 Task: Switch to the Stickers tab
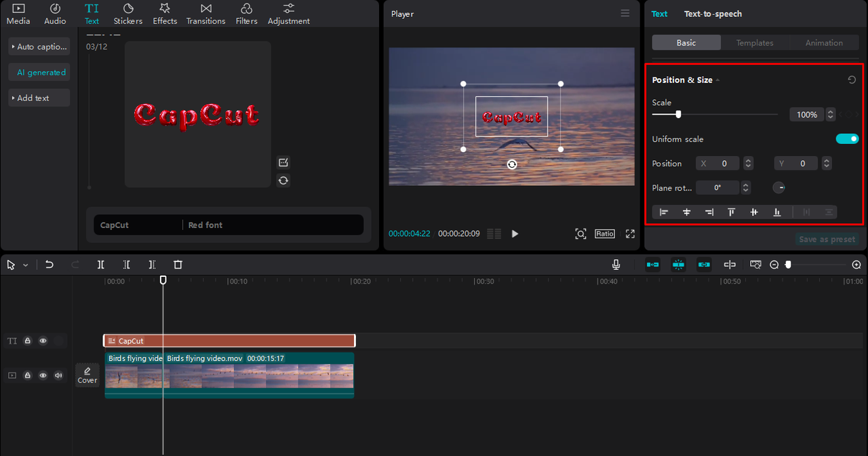pos(128,14)
